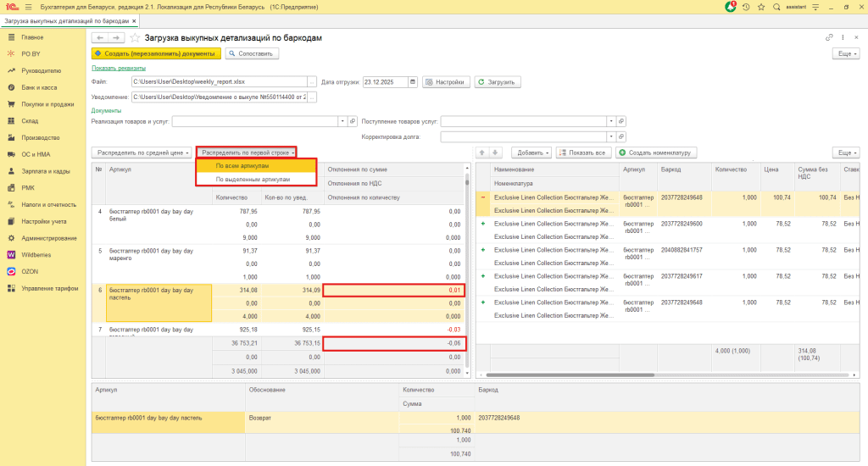Copy the form link via chain icon
This screenshot has height=466, width=868.
[x=829, y=38]
